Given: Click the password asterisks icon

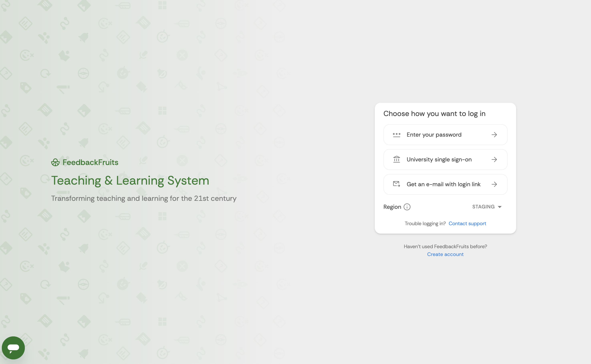Looking at the screenshot, I should point(396,135).
